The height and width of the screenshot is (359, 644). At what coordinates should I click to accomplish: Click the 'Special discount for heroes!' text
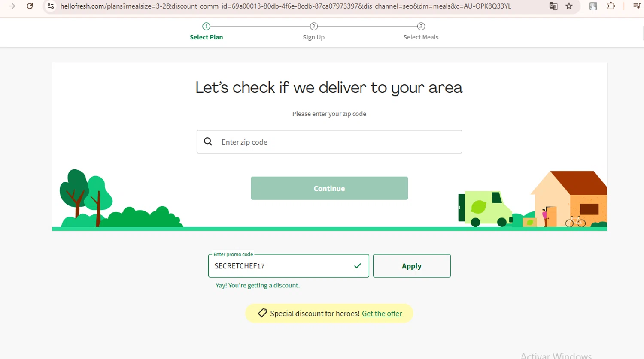[315, 314]
